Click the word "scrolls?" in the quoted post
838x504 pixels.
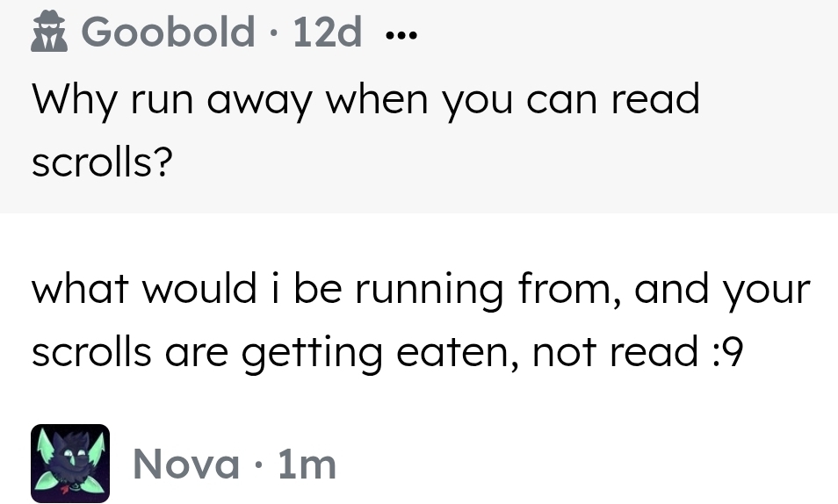click(x=100, y=163)
